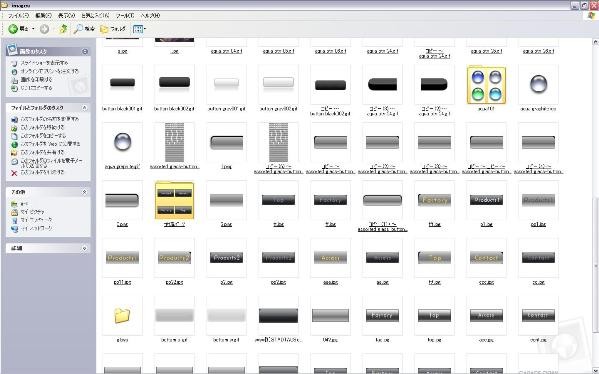Collapse the 画像のタスク picture tasks panel

point(85,51)
